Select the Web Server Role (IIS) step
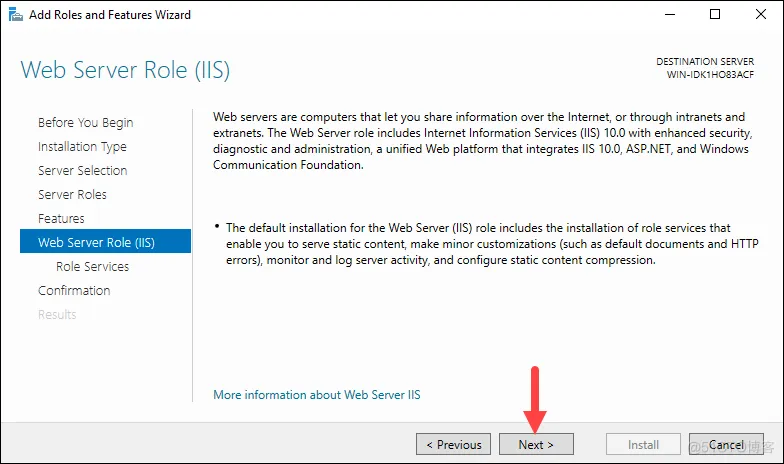This screenshot has height=464, width=784. 106,242
